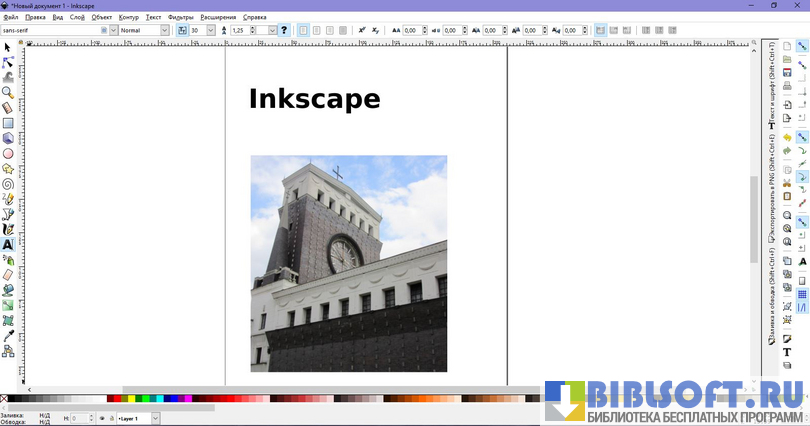This screenshot has width=810, height=426.
Task: Select the Rectangle tool
Action: 8,123
